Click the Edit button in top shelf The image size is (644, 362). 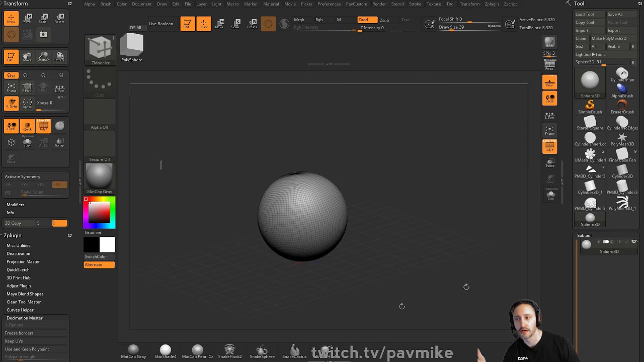[x=187, y=24]
